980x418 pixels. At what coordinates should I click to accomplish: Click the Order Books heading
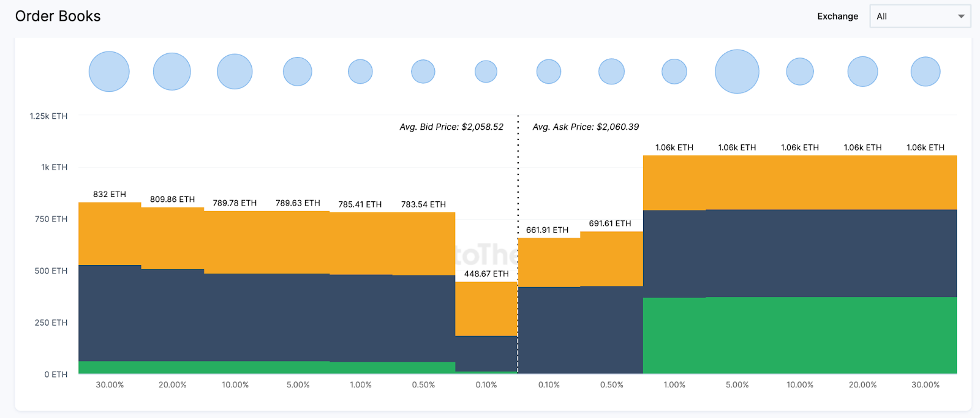[58, 17]
